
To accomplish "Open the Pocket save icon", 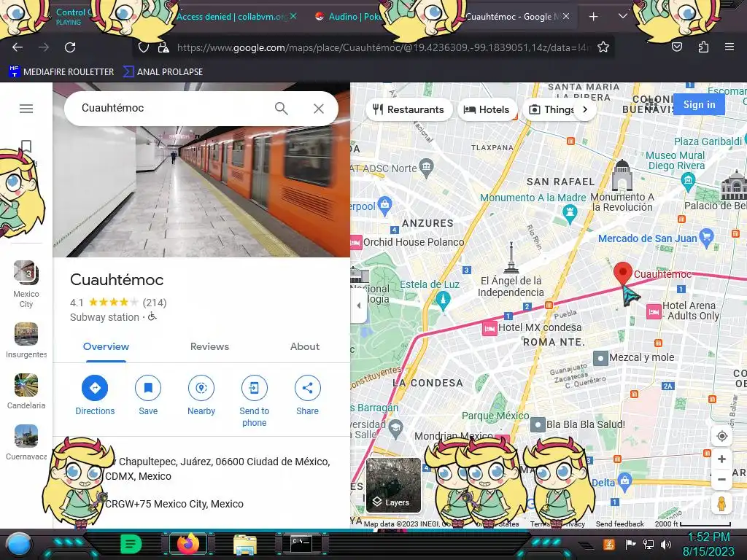I will point(677,47).
